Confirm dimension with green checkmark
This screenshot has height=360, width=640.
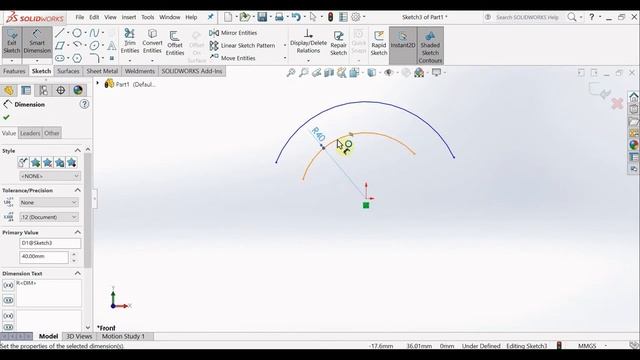tap(6, 118)
